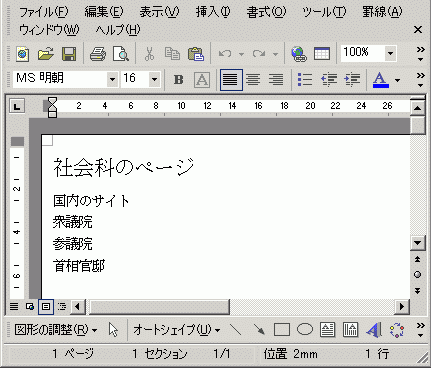Go to next page double-arrow button
The height and width of the screenshot is (368, 431).
coord(417,290)
